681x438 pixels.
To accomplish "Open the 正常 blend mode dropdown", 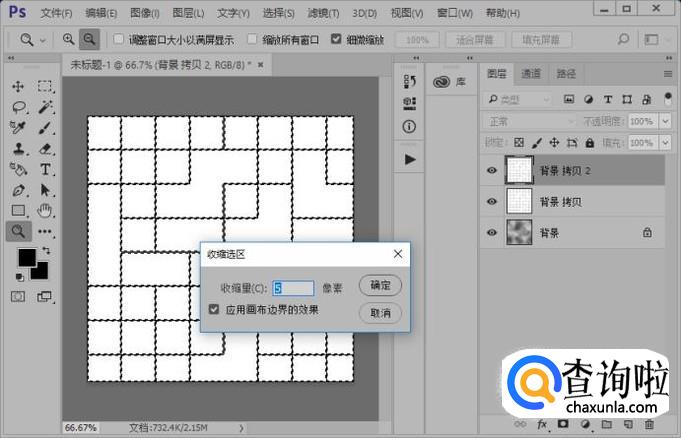I will pyautogui.click(x=530, y=121).
